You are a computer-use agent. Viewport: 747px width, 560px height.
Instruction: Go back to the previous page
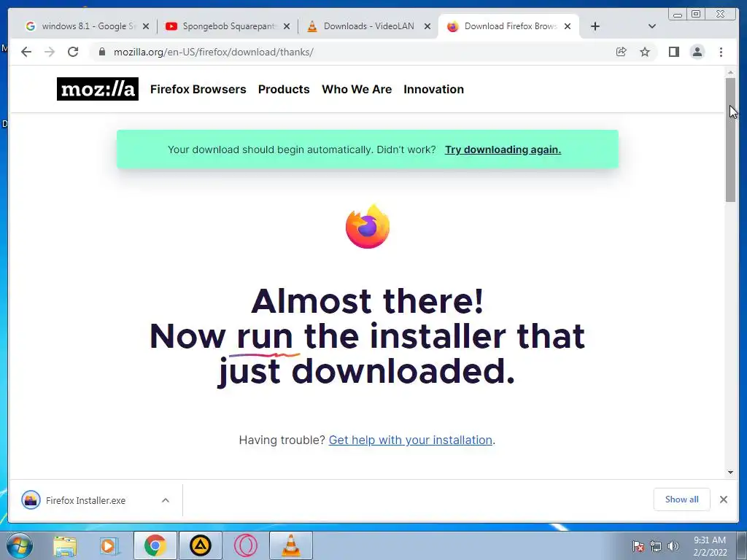(x=26, y=52)
